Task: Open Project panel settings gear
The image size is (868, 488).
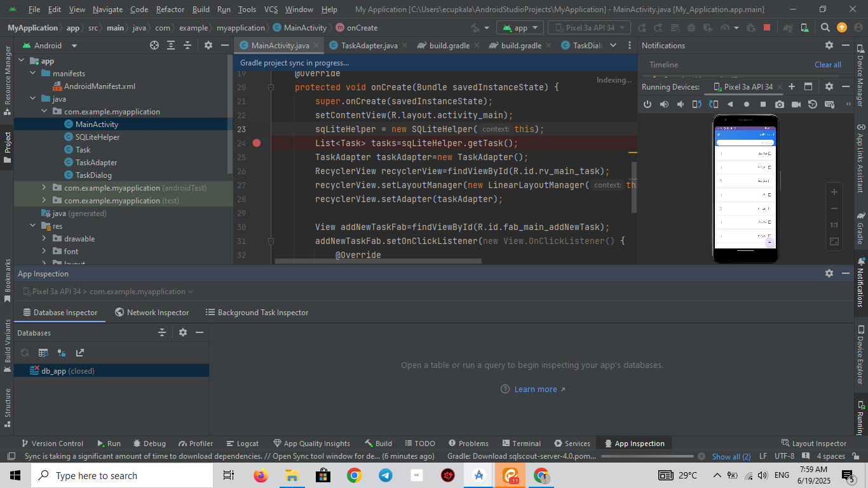Action: [208, 45]
